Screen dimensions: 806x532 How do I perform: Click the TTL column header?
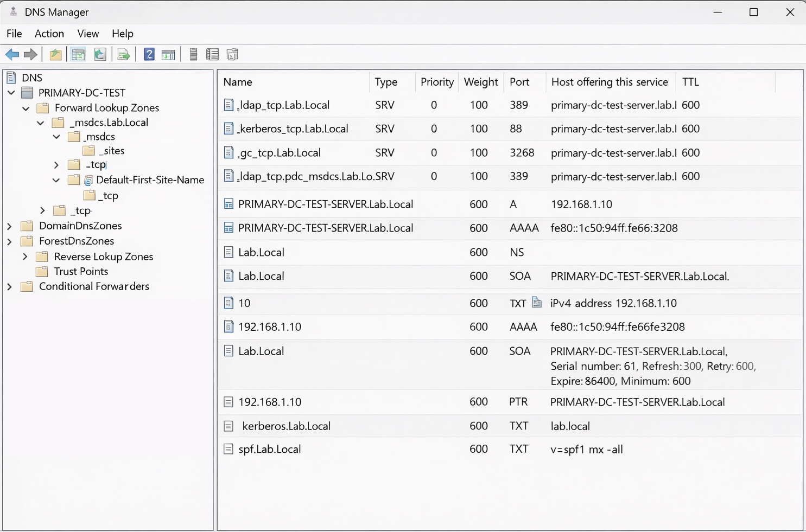coord(690,82)
